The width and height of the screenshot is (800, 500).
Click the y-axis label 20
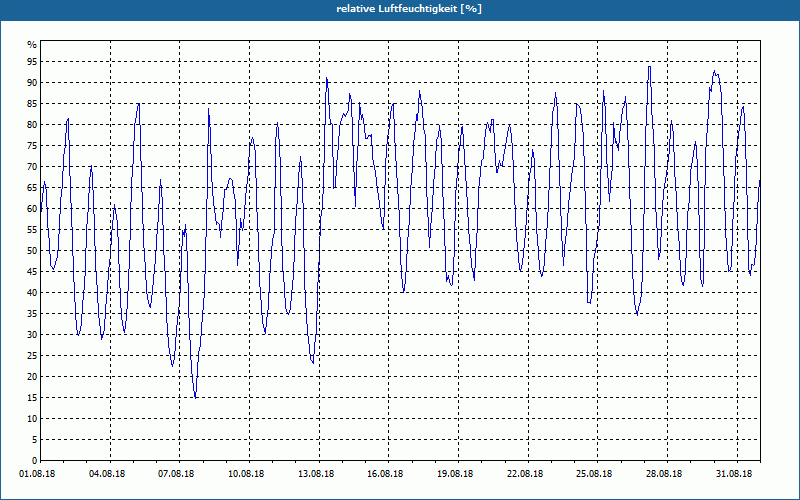click(x=32, y=377)
